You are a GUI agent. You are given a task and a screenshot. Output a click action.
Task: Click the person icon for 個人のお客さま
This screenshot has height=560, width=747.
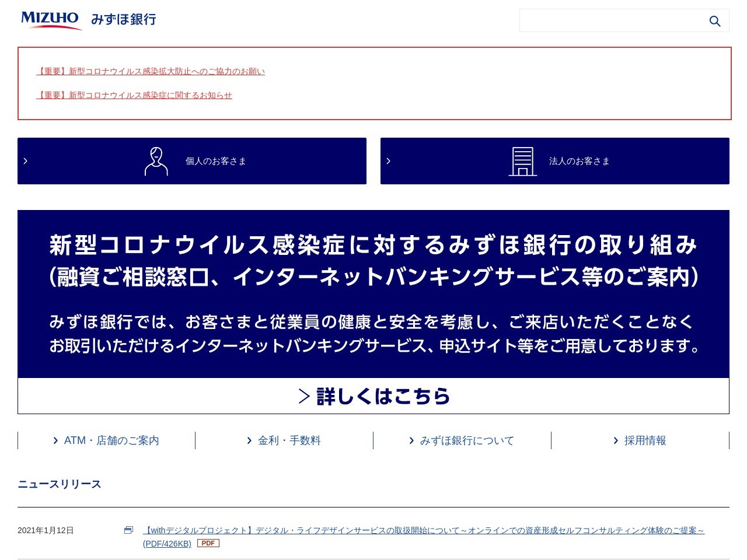156,161
